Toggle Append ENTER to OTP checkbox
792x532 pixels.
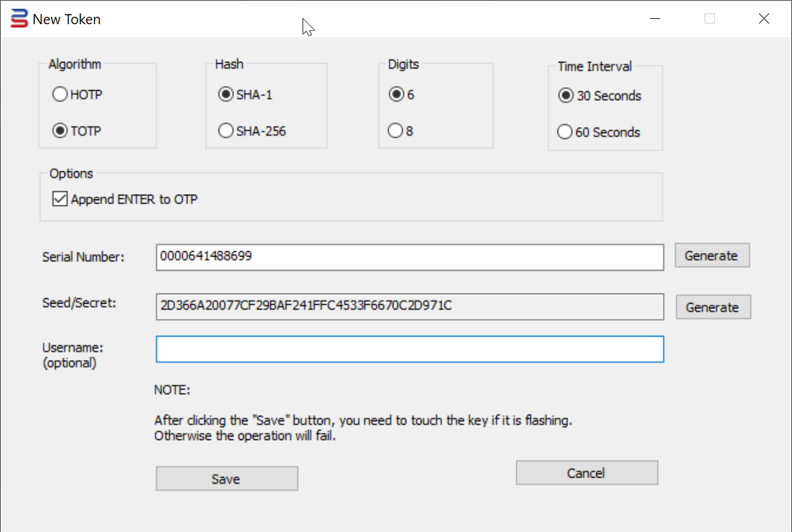click(x=61, y=199)
